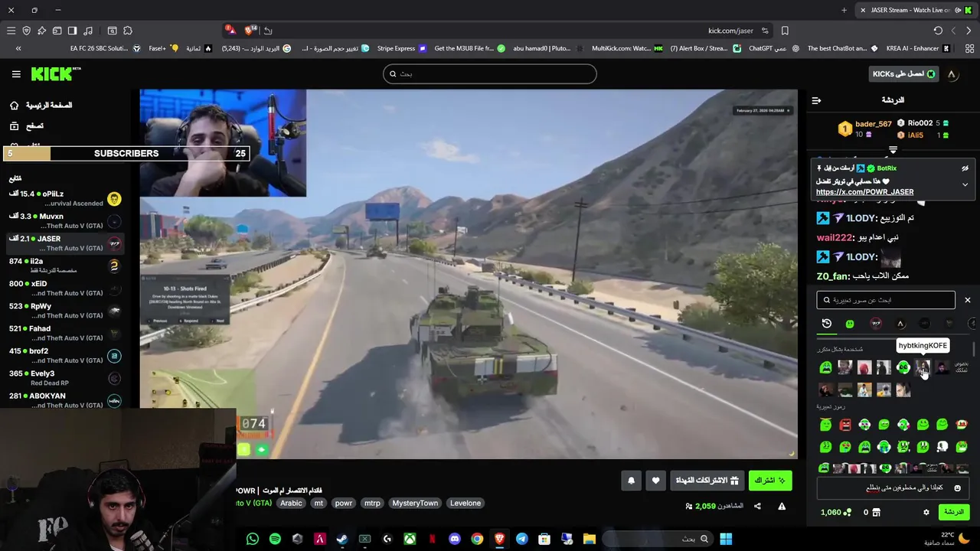Click the Levelone tag
This screenshot has height=551, width=980.
[x=465, y=504]
